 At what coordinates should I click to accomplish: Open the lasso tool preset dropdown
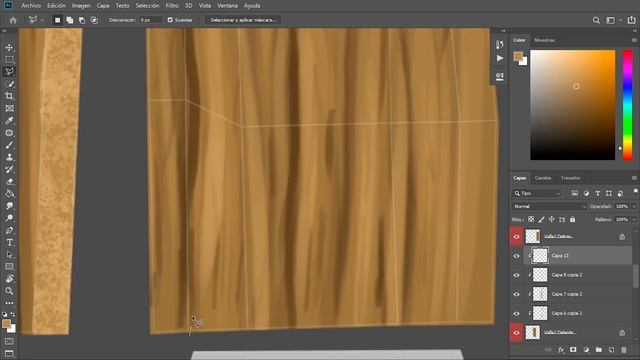(42, 20)
